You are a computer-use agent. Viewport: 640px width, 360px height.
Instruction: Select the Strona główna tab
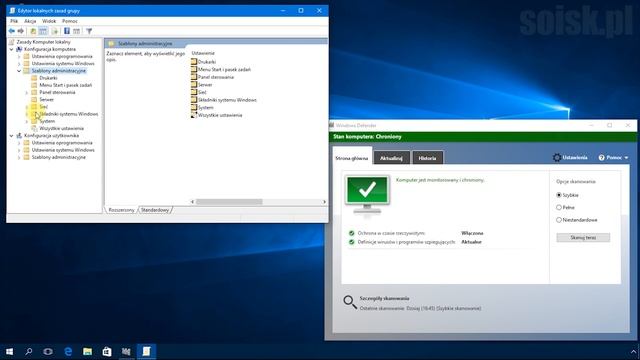[x=352, y=158]
